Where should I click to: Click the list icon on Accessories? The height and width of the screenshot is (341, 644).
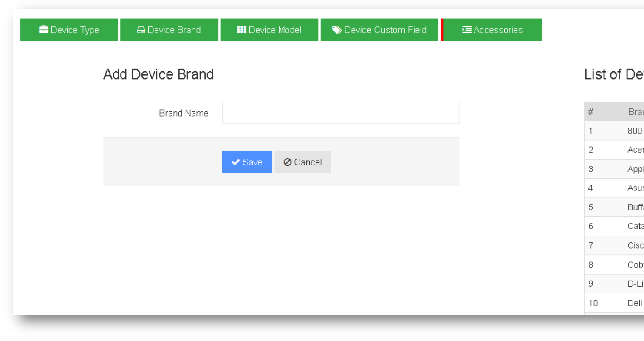tap(467, 29)
